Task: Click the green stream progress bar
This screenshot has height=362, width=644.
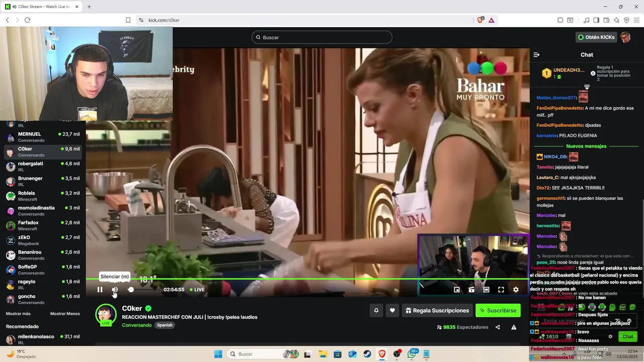Action: click(307, 279)
